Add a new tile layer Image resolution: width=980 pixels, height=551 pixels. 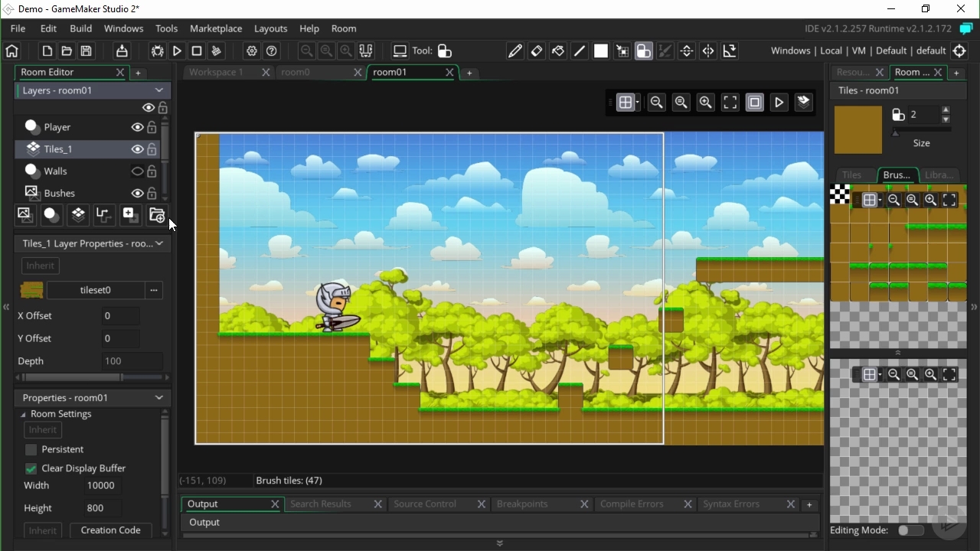point(77,215)
